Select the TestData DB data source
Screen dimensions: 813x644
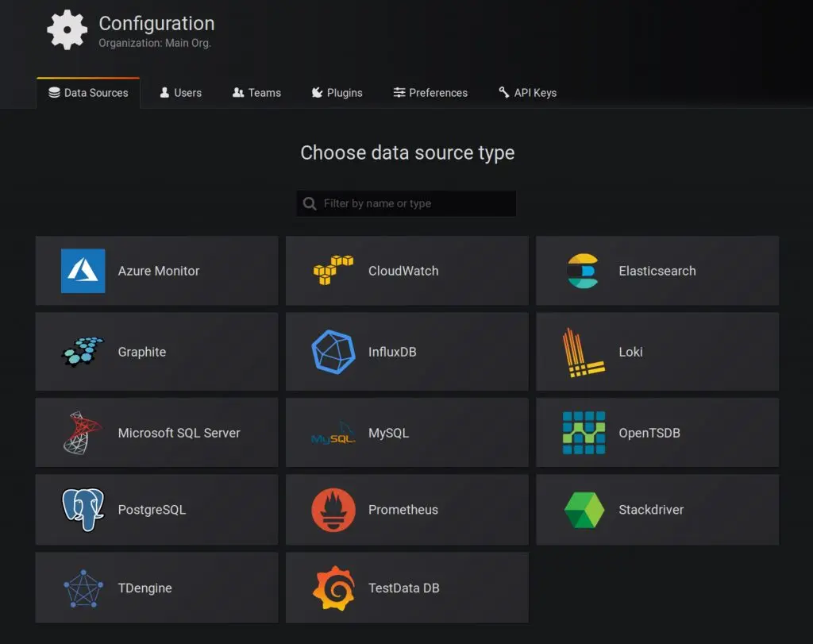point(406,588)
